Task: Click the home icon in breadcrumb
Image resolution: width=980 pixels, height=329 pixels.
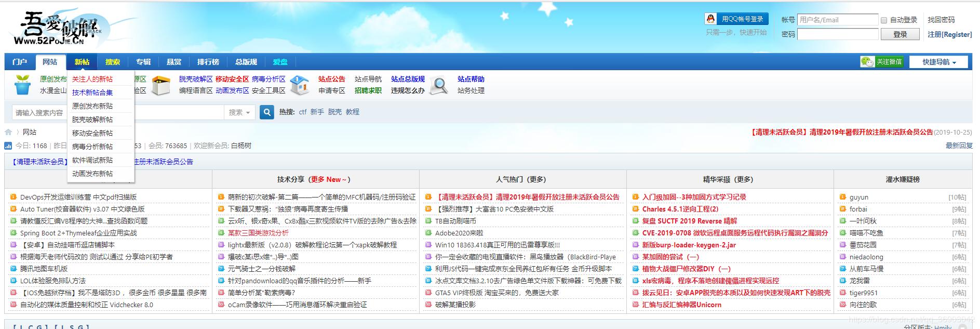Action: pyautogui.click(x=8, y=132)
